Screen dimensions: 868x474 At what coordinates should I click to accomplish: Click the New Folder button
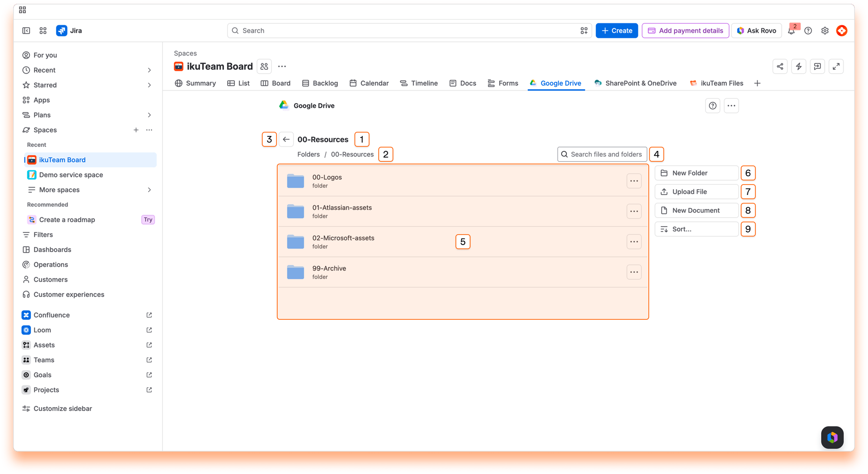[696, 173]
